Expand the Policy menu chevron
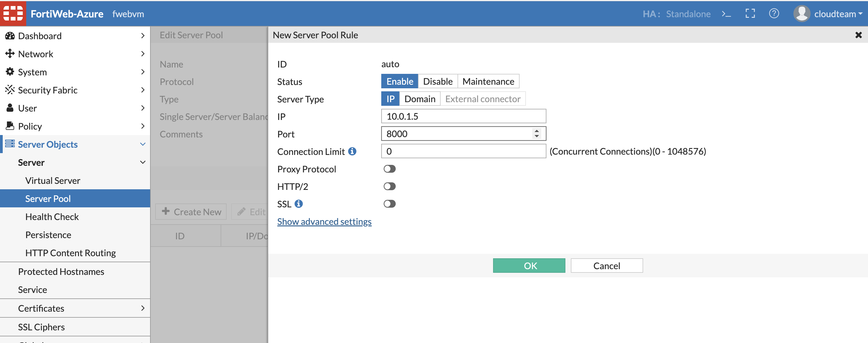 143,126
